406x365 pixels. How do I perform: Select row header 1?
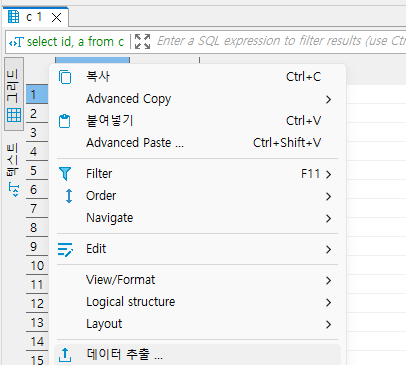37,94
